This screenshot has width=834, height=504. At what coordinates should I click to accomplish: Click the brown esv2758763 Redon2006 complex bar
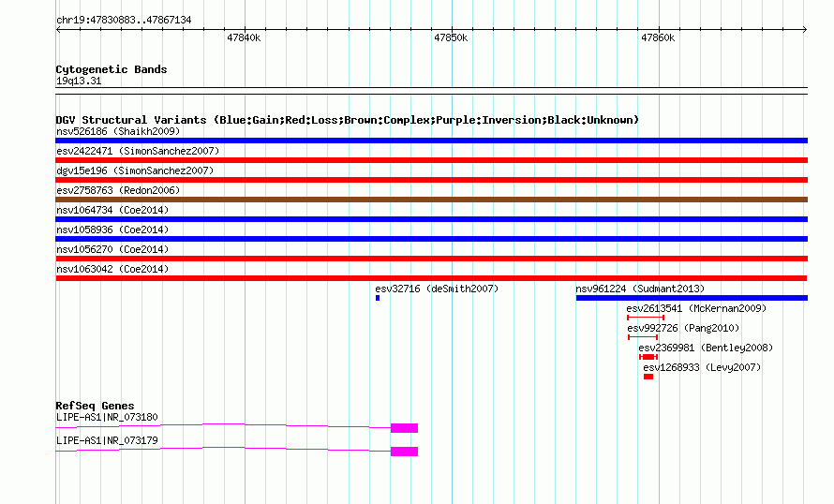coord(431,200)
